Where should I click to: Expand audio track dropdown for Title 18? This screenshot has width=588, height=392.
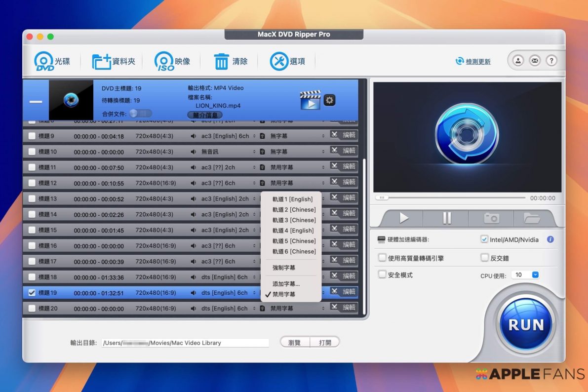tap(254, 277)
